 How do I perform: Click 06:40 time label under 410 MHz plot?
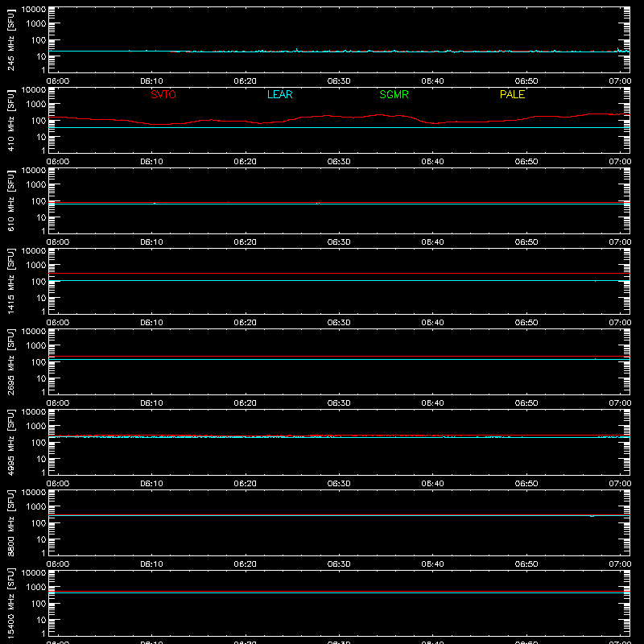click(432, 162)
